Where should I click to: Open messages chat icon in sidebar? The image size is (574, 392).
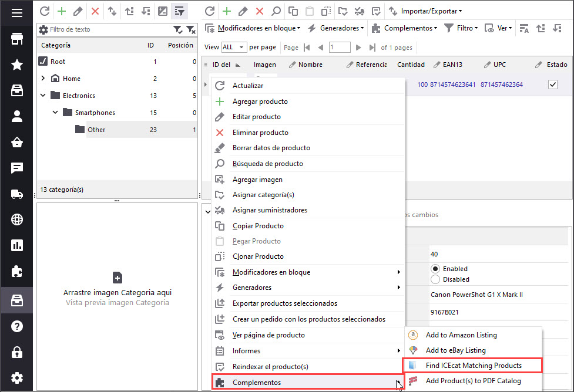17,168
